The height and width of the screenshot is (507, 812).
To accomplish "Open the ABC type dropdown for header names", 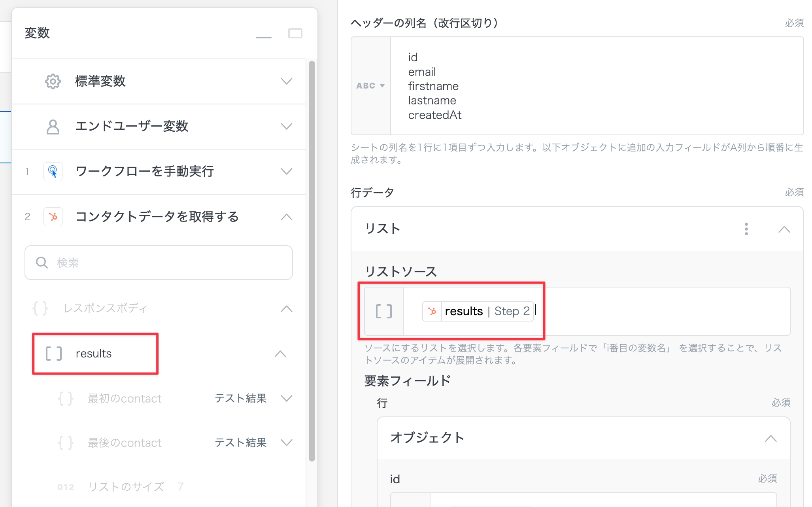I will (370, 86).
